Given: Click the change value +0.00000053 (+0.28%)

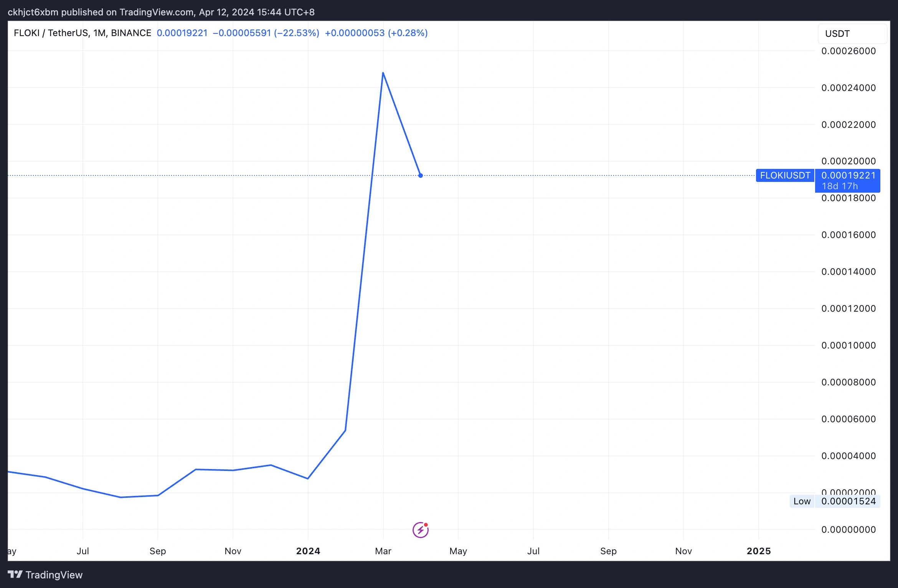Looking at the screenshot, I should click(376, 33).
